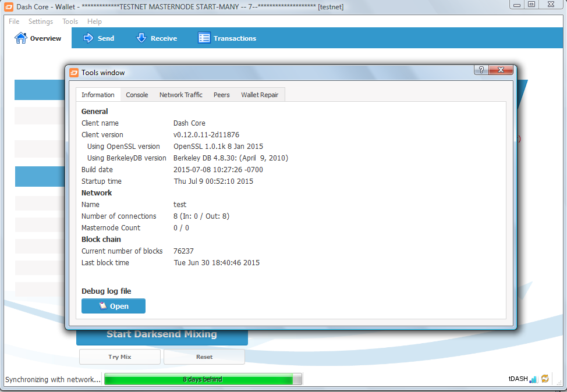The height and width of the screenshot is (392, 567).
Task: Click the Transactions list icon
Action: [x=204, y=38]
